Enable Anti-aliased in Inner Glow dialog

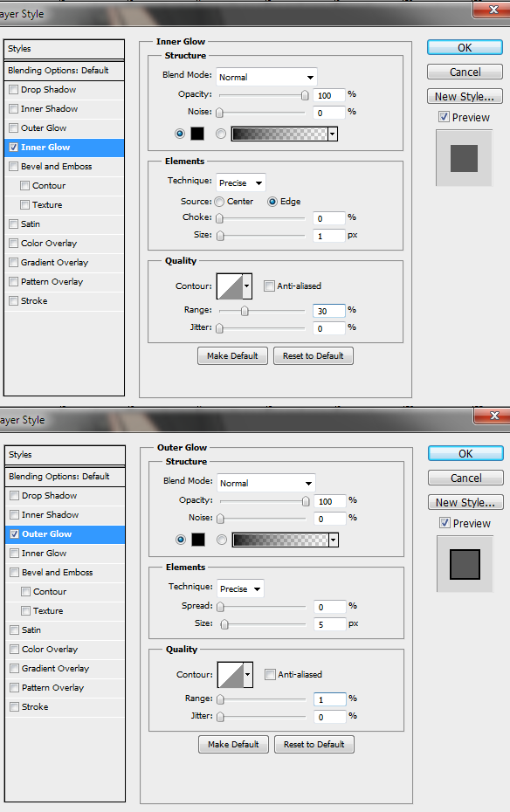coord(269,286)
